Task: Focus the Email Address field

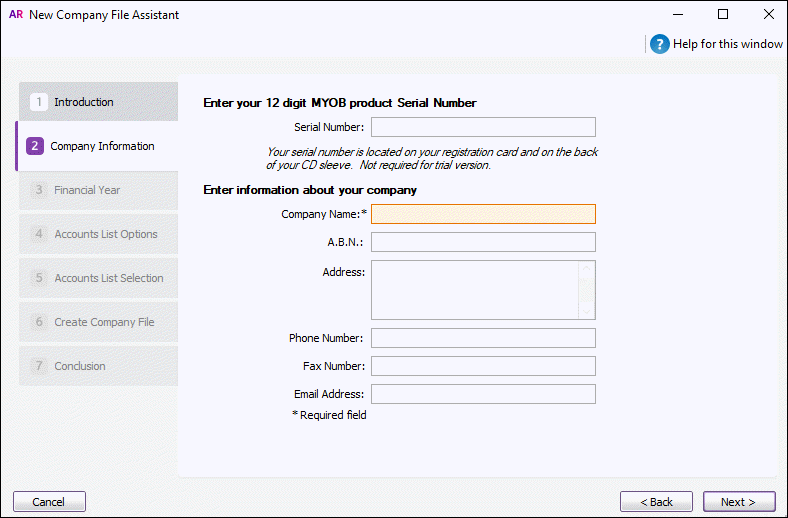Action: pos(483,394)
